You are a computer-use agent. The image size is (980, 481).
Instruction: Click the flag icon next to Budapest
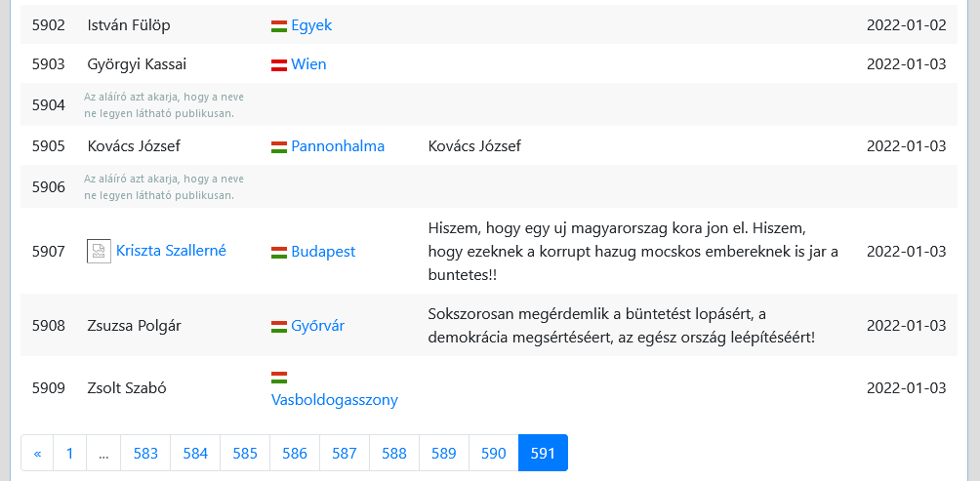pyautogui.click(x=279, y=252)
